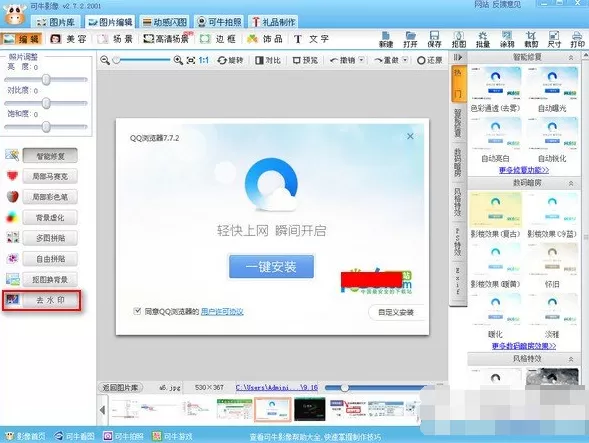Click the 局部马赛克 heart icon
This screenshot has height=443, width=589.
12,175
